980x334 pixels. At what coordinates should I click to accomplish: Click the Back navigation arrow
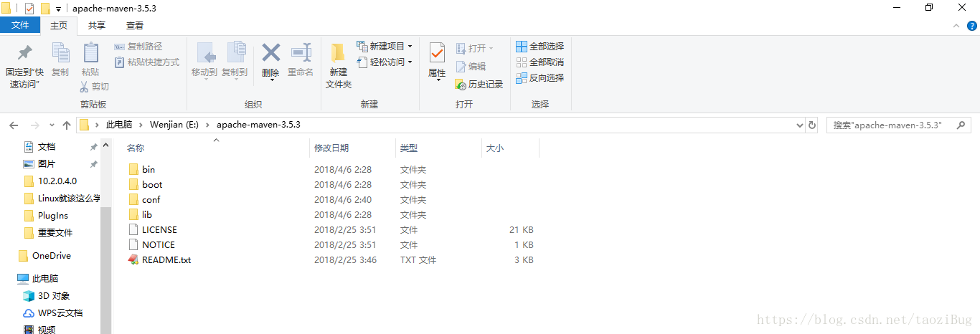click(14, 125)
